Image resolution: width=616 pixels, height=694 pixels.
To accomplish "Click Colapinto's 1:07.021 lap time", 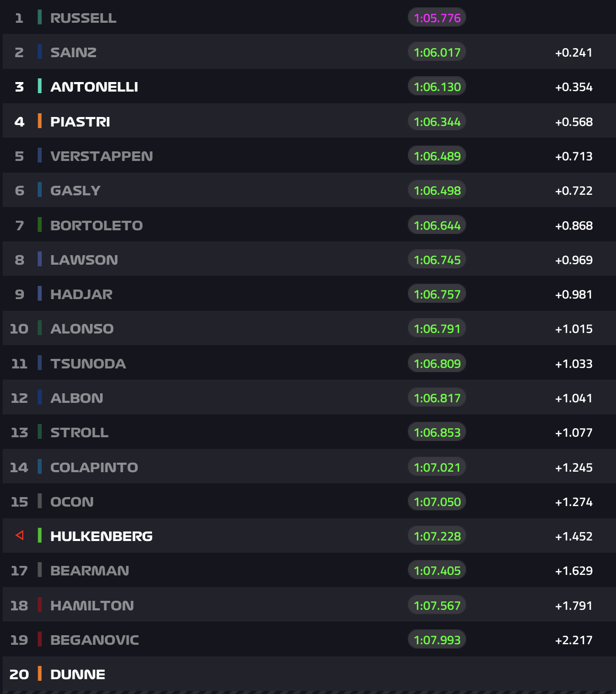I will tap(437, 467).
